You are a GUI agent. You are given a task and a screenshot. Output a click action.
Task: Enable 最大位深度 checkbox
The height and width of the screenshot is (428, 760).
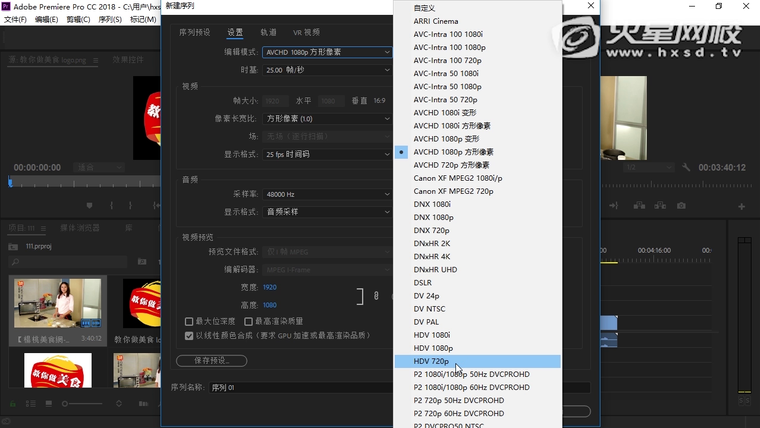click(189, 321)
